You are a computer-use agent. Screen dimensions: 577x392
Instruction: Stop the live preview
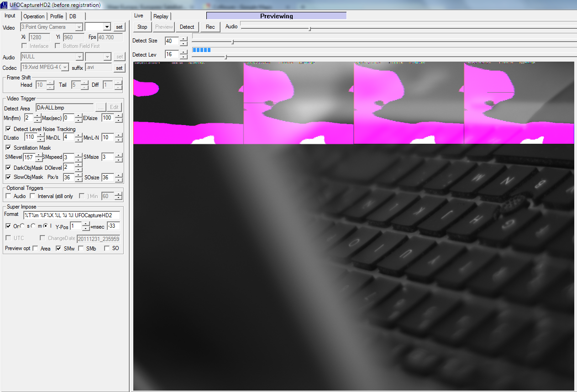pyautogui.click(x=142, y=26)
